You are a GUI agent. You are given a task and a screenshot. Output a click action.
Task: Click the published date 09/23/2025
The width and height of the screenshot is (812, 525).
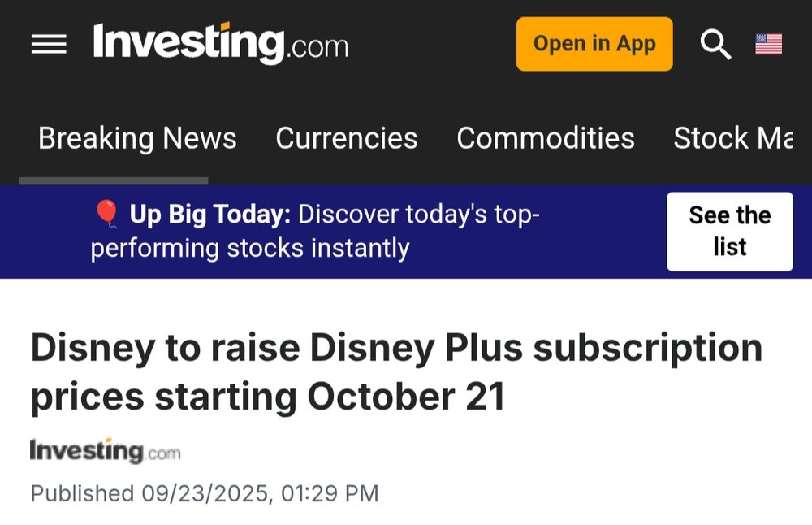click(x=206, y=493)
